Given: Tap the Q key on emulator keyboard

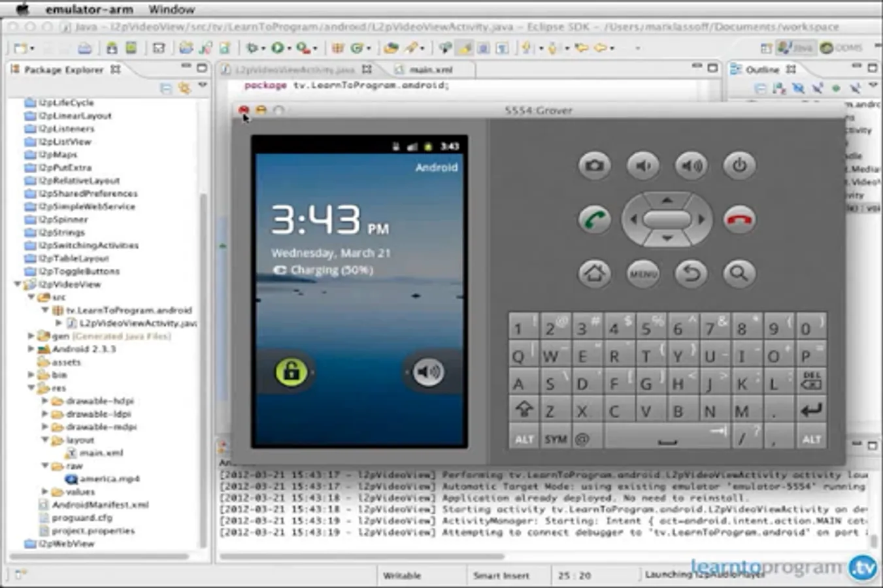Looking at the screenshot, I should click(518, 356).
